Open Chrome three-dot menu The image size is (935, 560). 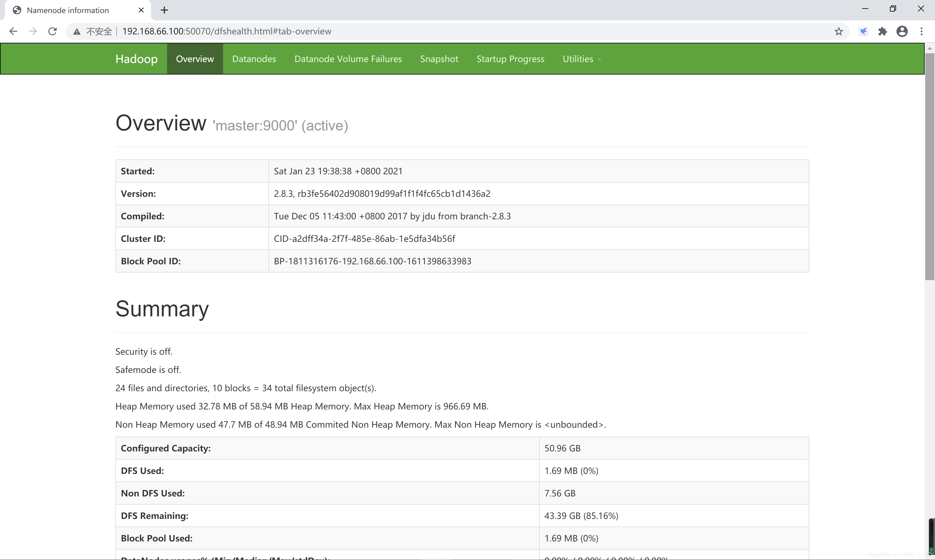tap(921, 31)
